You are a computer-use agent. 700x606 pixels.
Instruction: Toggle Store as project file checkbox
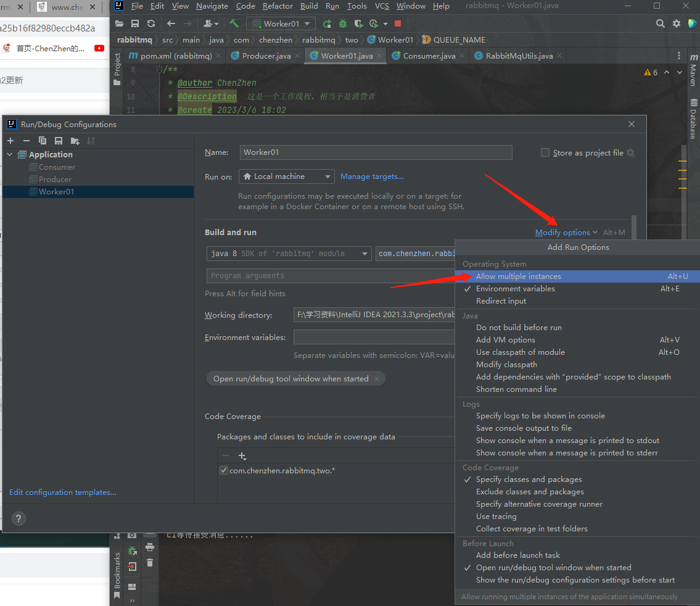pos(545,152)
